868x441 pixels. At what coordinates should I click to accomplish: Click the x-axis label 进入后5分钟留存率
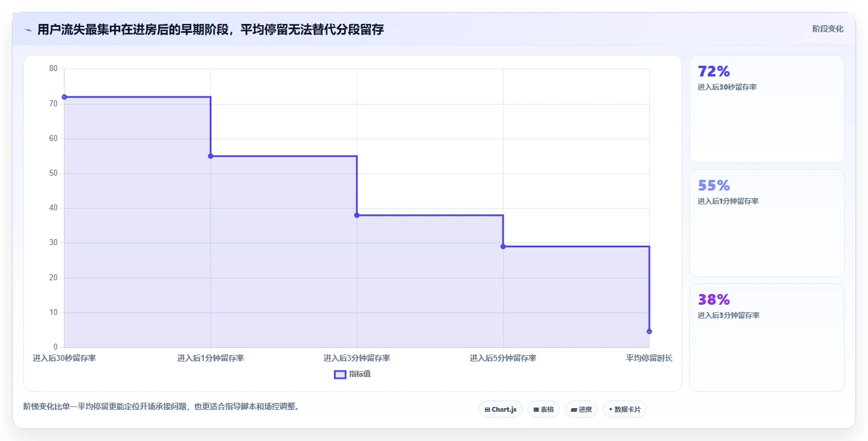[x=503, y=358]
